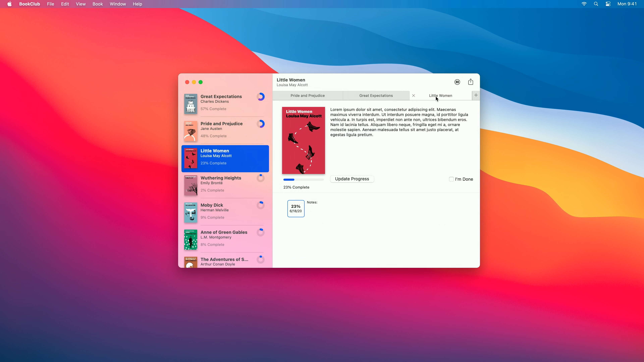Select the 23% 6/18/20 progress entry
The height and width of the screenshot is (362, 644).
point(296,209)
